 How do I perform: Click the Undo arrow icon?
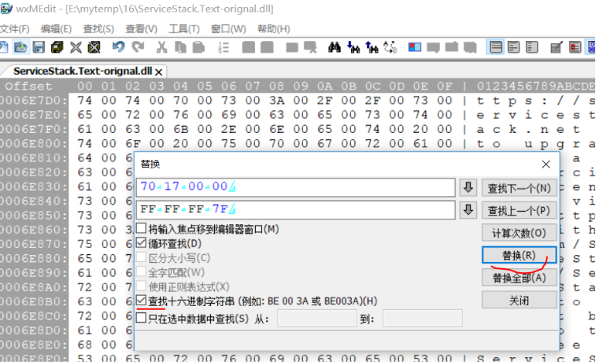[x=117, y=48]
